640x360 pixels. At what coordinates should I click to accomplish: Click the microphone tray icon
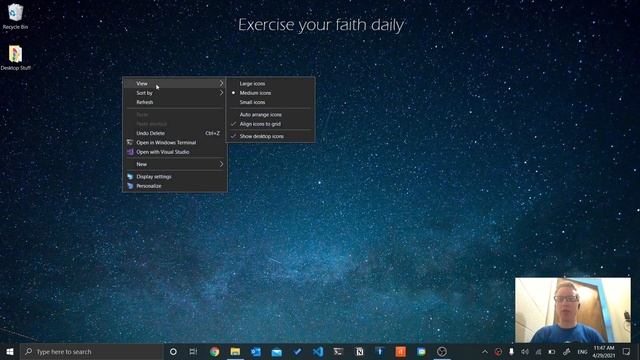511,351
